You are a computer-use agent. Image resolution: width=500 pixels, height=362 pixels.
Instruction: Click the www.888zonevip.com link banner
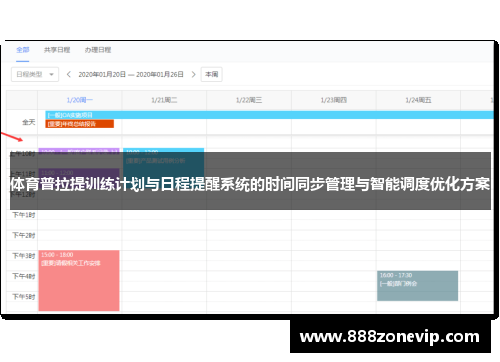click(x=390, y=337)
